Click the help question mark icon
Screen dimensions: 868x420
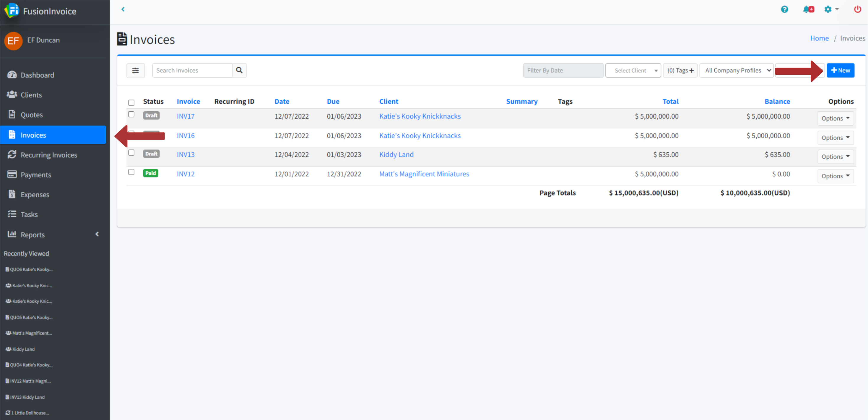pos(784,9)
